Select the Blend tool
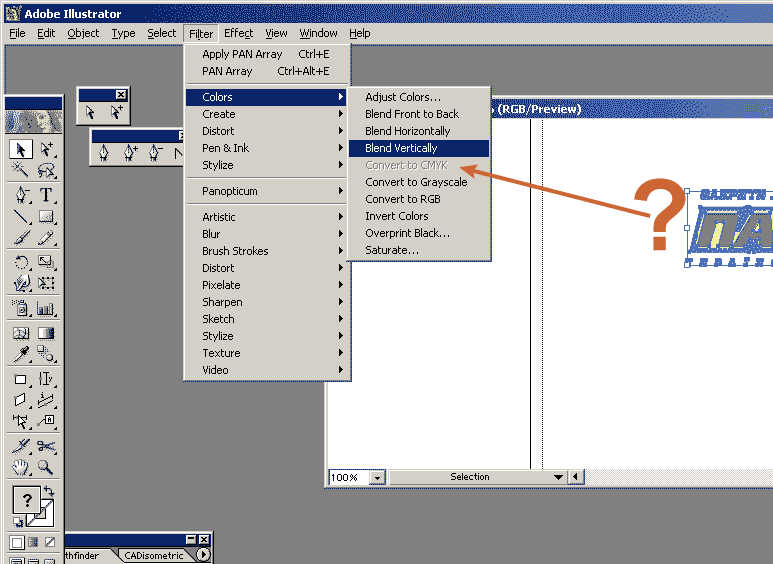Image resolution: width=773 pixels, height=564 pixels. (x=46, y=354)
